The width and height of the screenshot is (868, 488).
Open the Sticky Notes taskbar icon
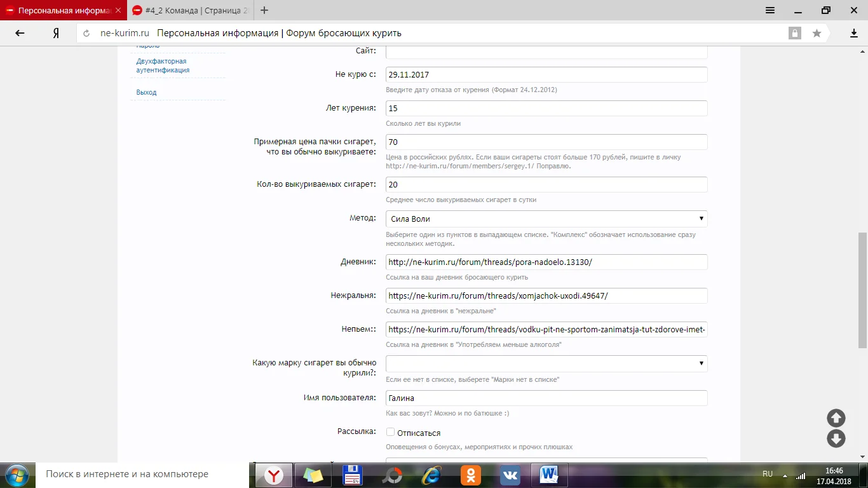[x=313, y=475]
